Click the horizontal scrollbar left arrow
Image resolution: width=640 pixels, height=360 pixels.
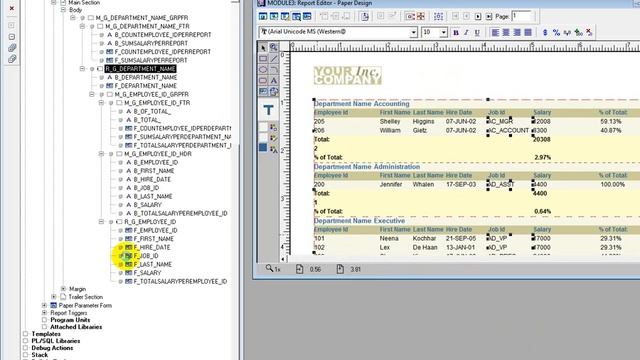click(283, 259)
